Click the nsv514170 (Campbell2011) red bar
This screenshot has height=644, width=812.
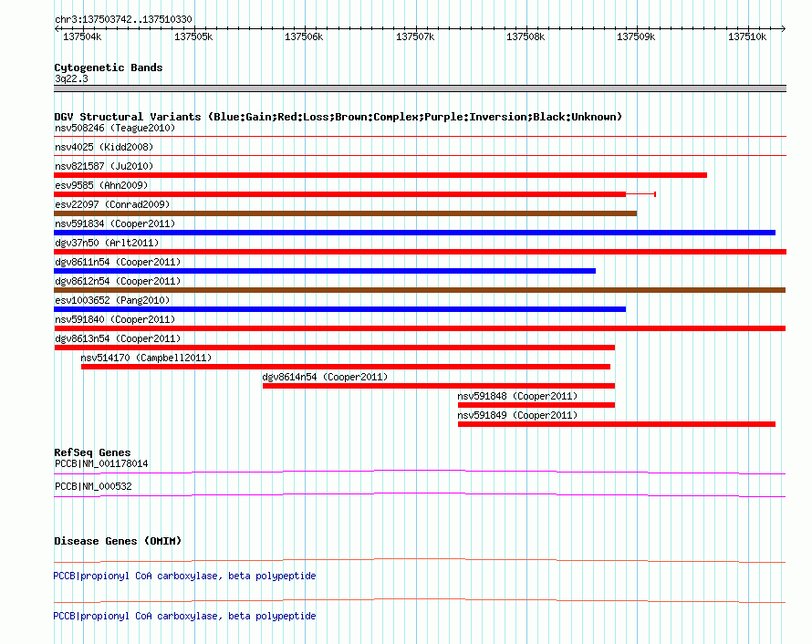(346, 367)
